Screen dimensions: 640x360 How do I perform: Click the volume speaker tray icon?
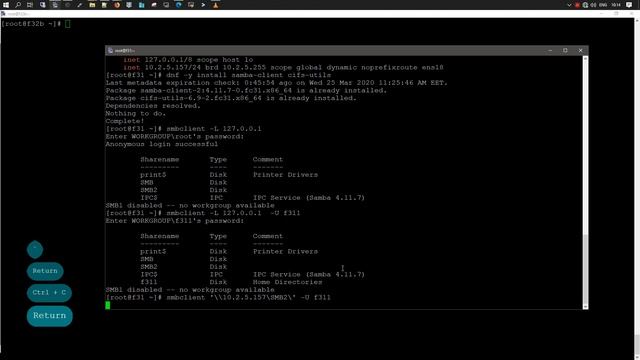[593, 5]
